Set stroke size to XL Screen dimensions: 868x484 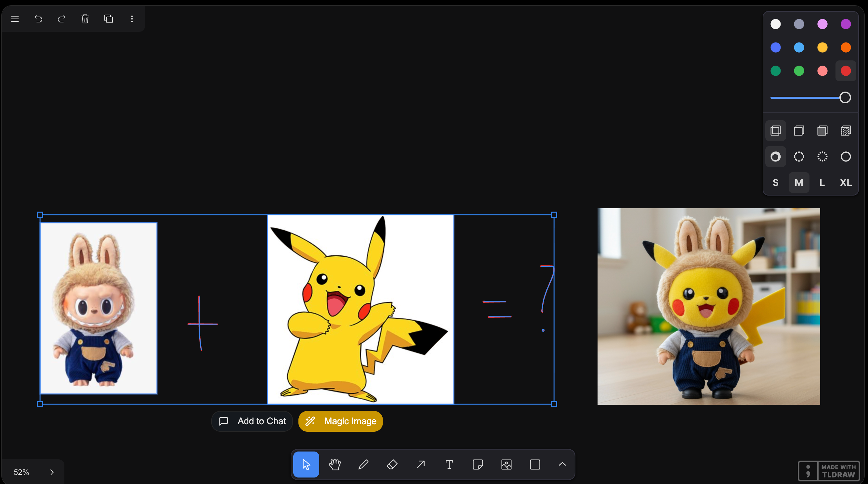point(846,183)
